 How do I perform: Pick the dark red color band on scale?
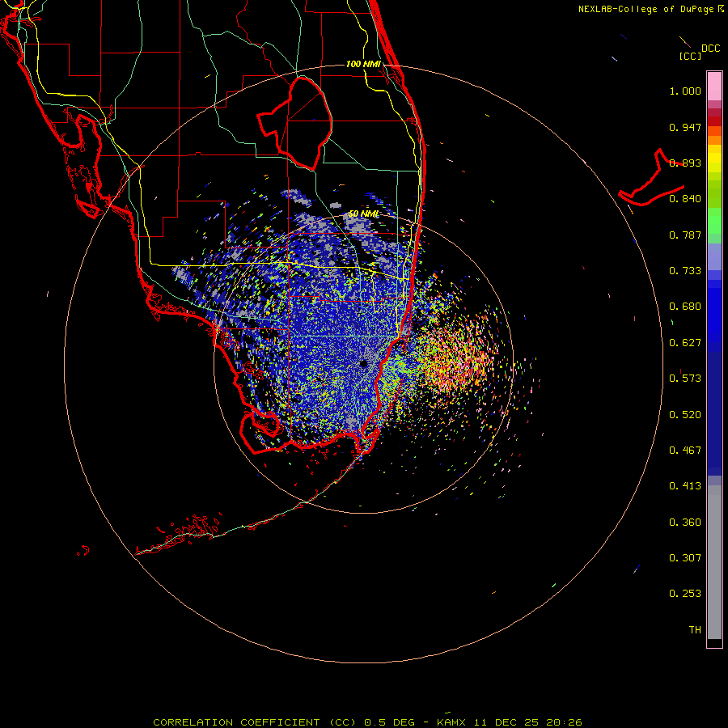714,121
